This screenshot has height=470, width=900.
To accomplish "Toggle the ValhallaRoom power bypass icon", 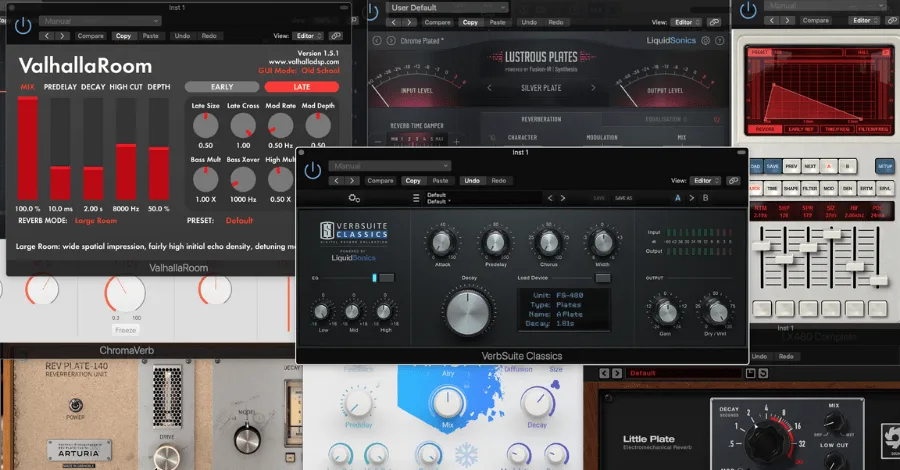I will [23, 26].
